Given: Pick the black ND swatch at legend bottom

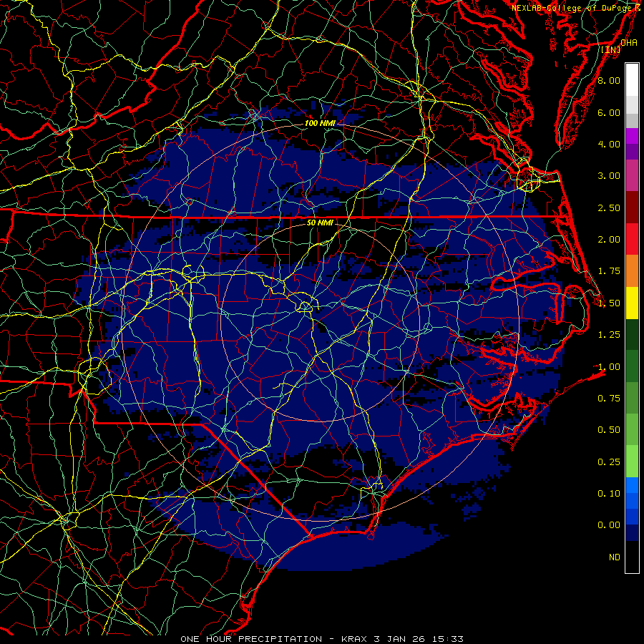Looking at the screenshot, I should 632,557.
